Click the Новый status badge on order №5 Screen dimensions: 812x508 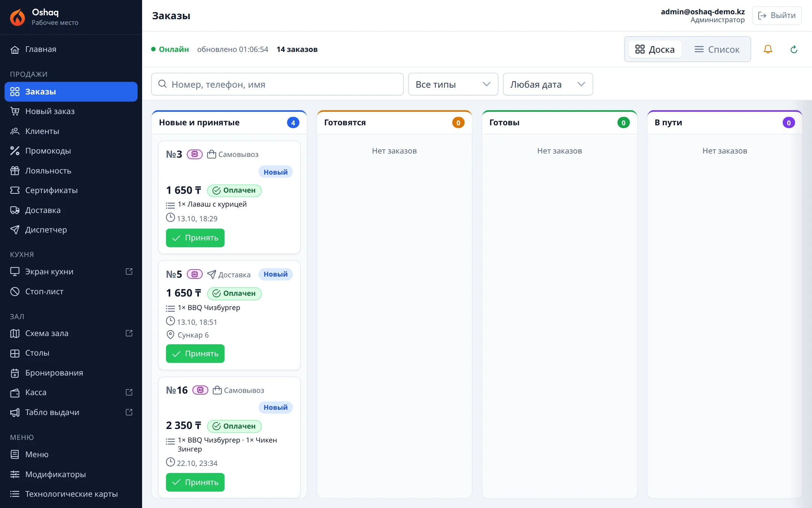(x=276, y=274)
